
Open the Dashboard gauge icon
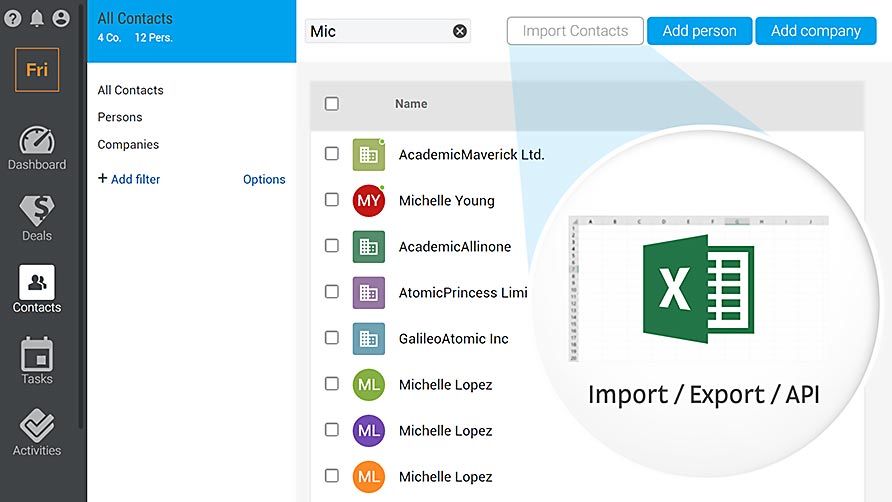[37, 140]
